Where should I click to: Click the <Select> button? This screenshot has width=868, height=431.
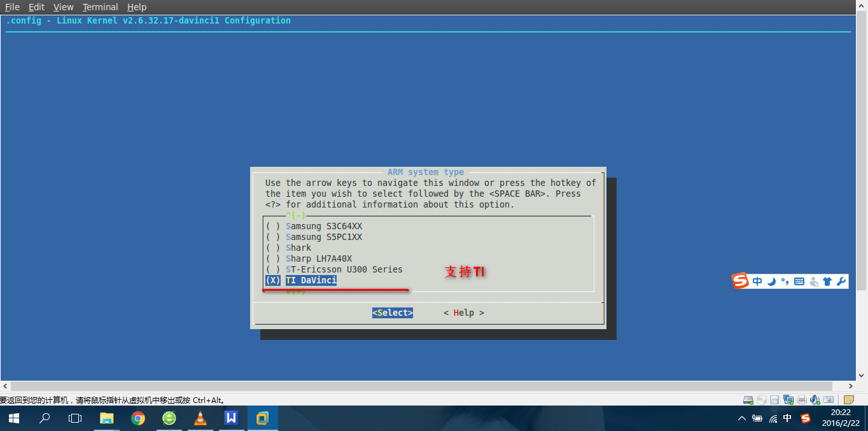[393, 313]
